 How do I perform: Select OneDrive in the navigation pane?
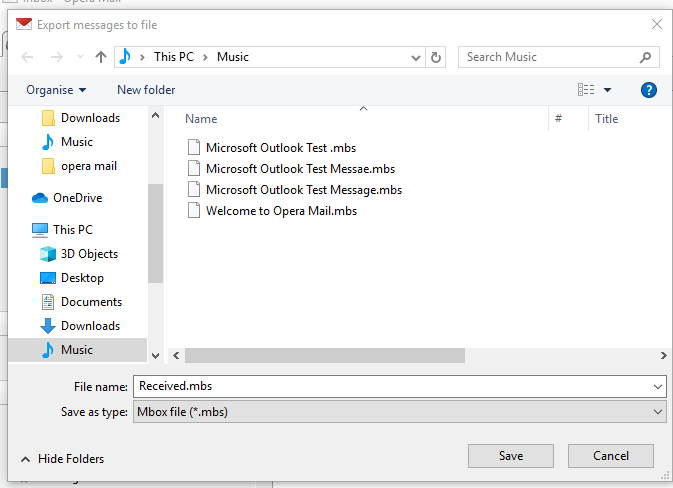click(x=67, y=198)
